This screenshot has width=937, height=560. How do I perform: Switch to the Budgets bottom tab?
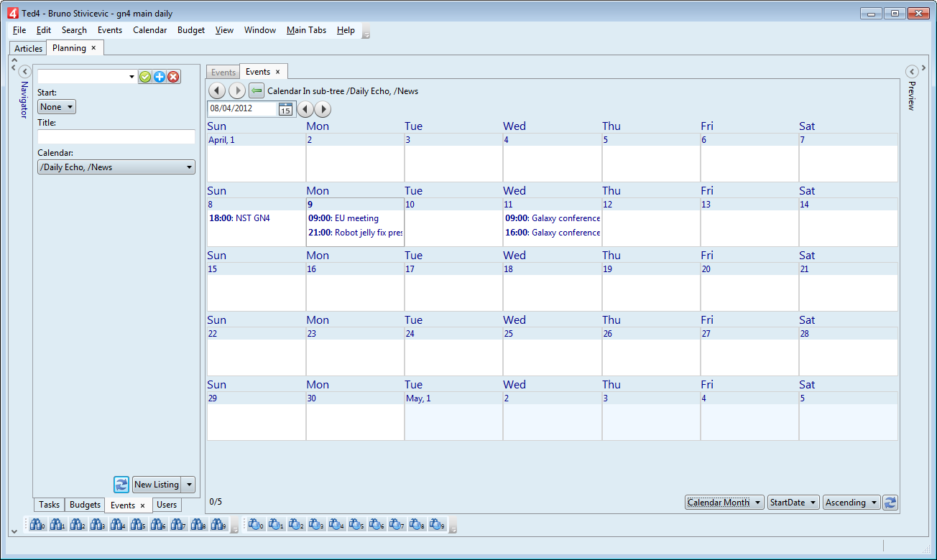85,505
